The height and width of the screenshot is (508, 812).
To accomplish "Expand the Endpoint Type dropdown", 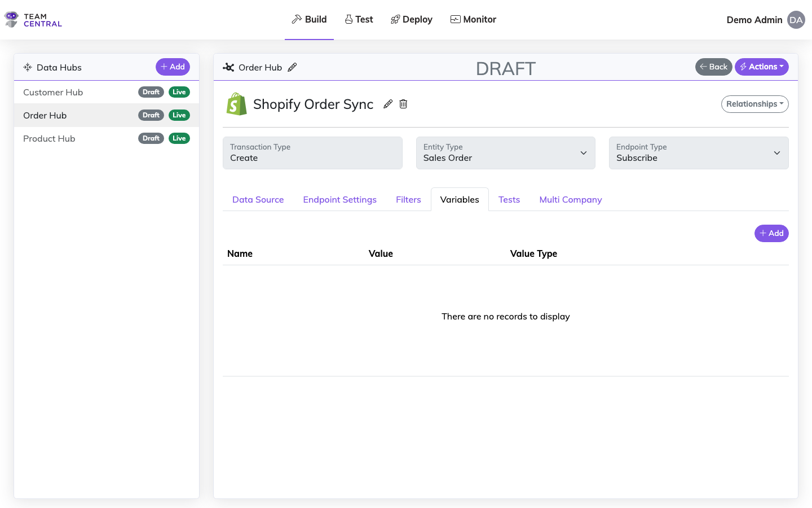I will coord(698,153).
